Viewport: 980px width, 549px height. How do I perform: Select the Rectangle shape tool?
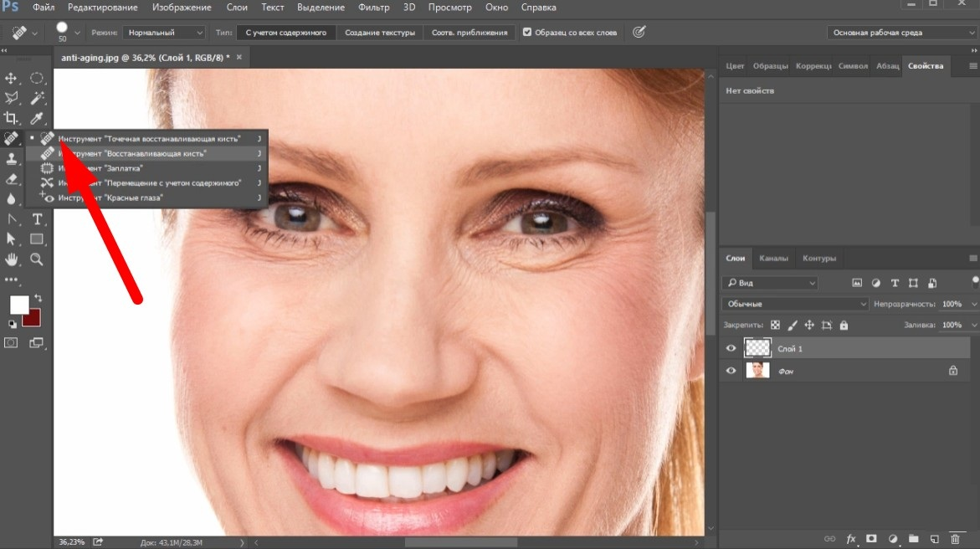click(x=37, y=239)
